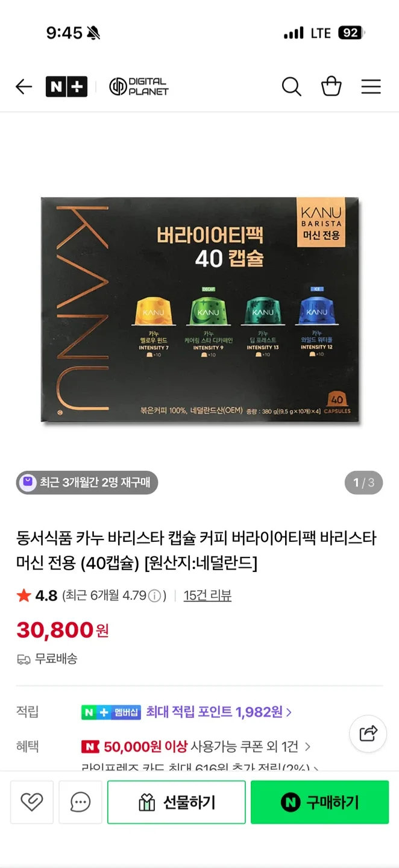Tap the back arrow icon
Image resolution: width=399 pixels, height=868 pixels.
click(x=24, y=87)
